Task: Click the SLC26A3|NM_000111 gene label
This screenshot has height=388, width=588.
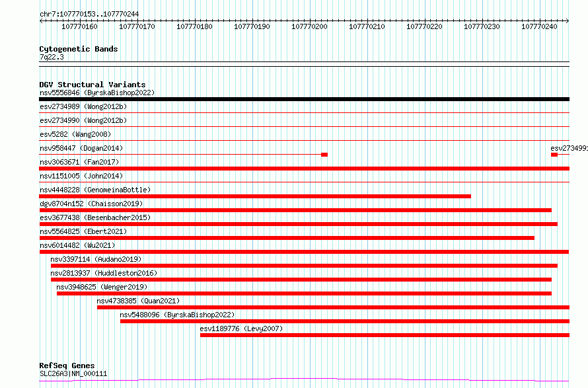Action: coord(73,373)
